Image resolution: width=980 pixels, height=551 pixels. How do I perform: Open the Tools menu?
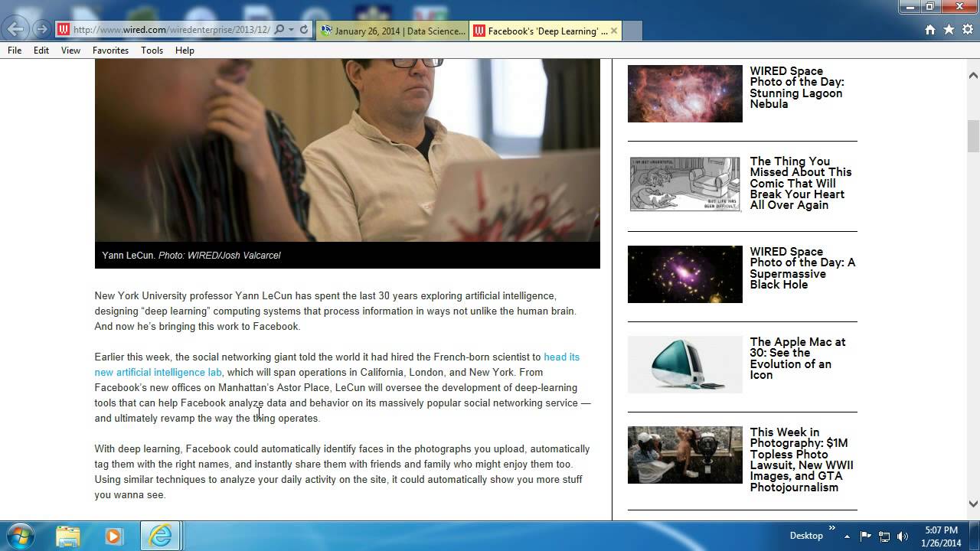[x=152, y=51]
